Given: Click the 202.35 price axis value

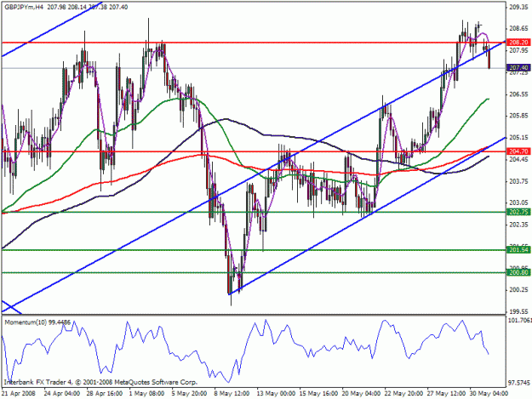Looking at the screenshot, I should point(518,225).
